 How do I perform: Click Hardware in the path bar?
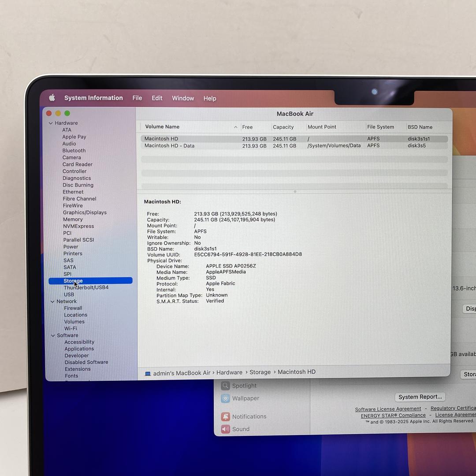(229, 372)
